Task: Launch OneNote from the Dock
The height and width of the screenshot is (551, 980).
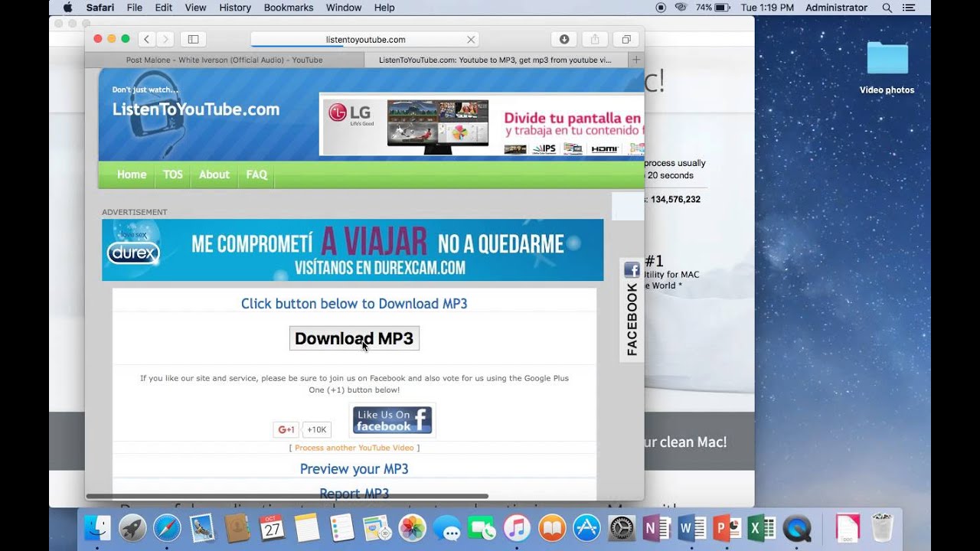Action: [657, 528]
